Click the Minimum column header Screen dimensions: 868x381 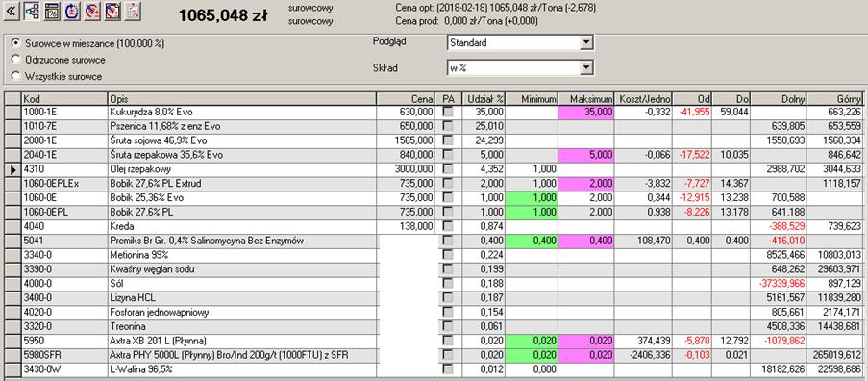(x=532, y=99)
